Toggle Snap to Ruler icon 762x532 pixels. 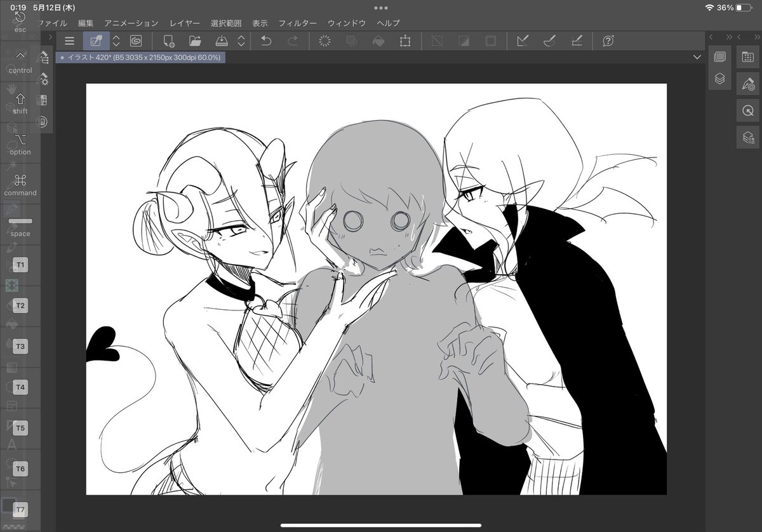pos(523,41)
